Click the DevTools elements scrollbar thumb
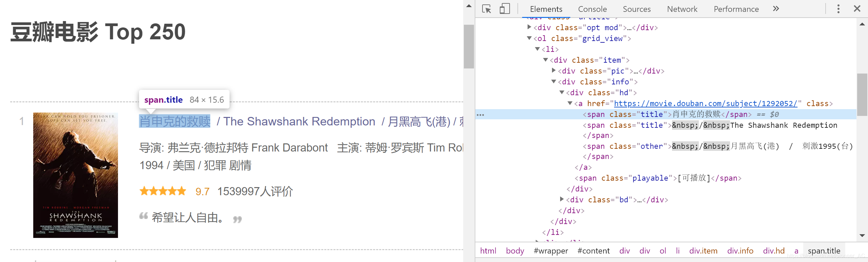The image size is (868, 262). 862,95
